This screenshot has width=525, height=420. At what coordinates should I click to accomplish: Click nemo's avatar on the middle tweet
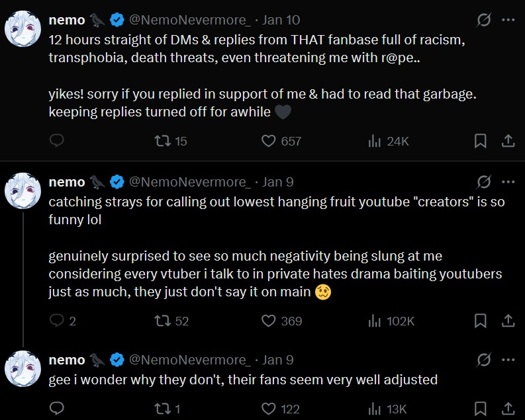click(24, 190)
